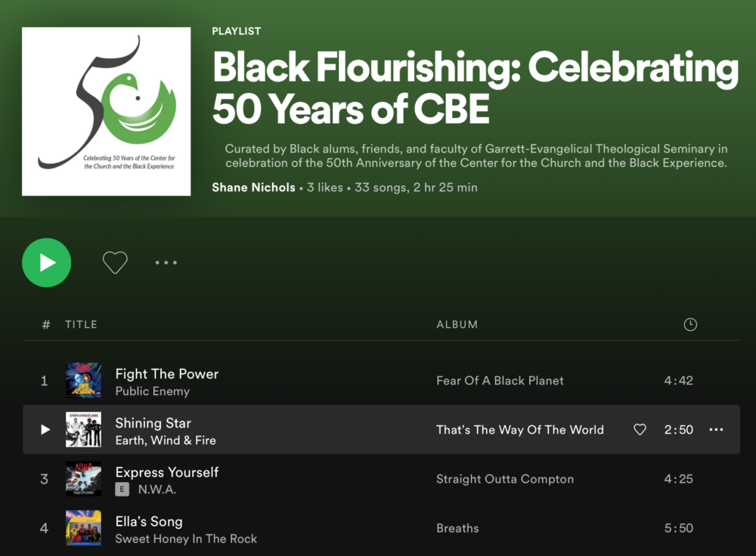Click the duration clock column icon
Screen dimensions: 756x556
[x=689, y=325]
